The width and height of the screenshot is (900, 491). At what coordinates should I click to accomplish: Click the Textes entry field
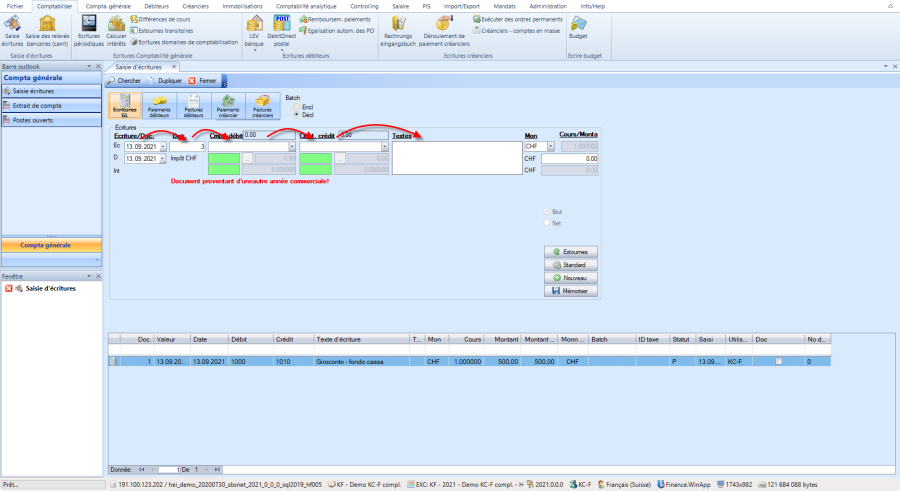[x=455, y=158]
